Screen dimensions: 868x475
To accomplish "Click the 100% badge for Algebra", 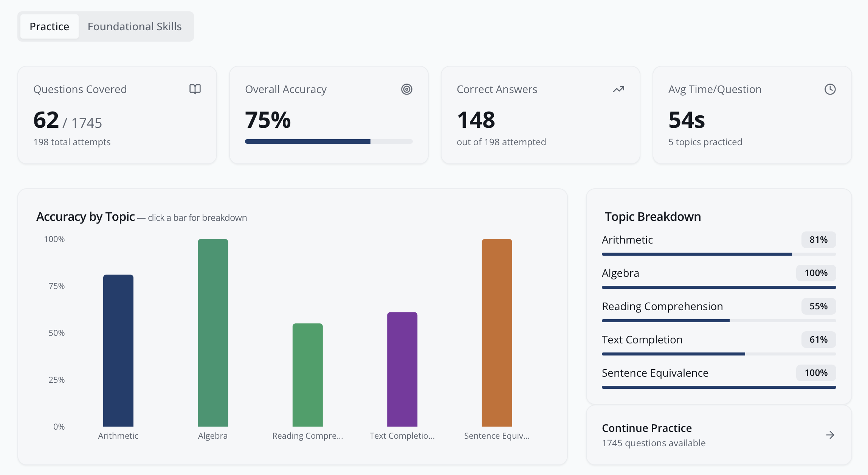I will (x=816, y=273).
